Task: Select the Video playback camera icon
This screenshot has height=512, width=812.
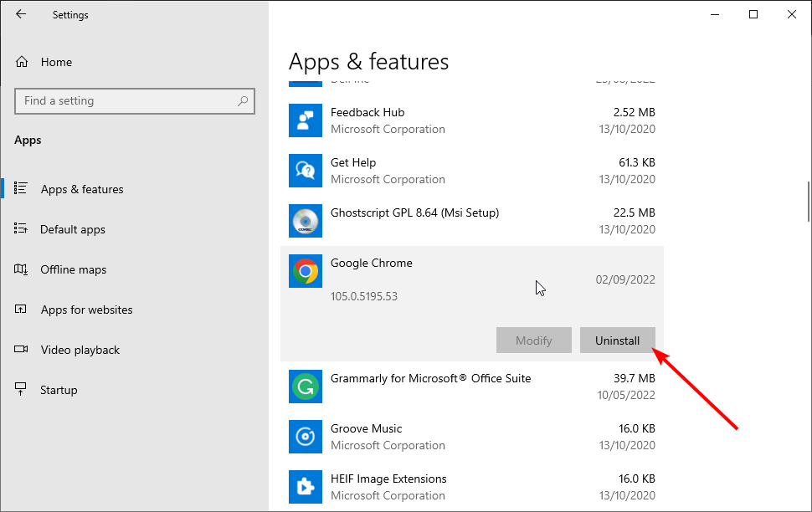Action: [21, 350]
